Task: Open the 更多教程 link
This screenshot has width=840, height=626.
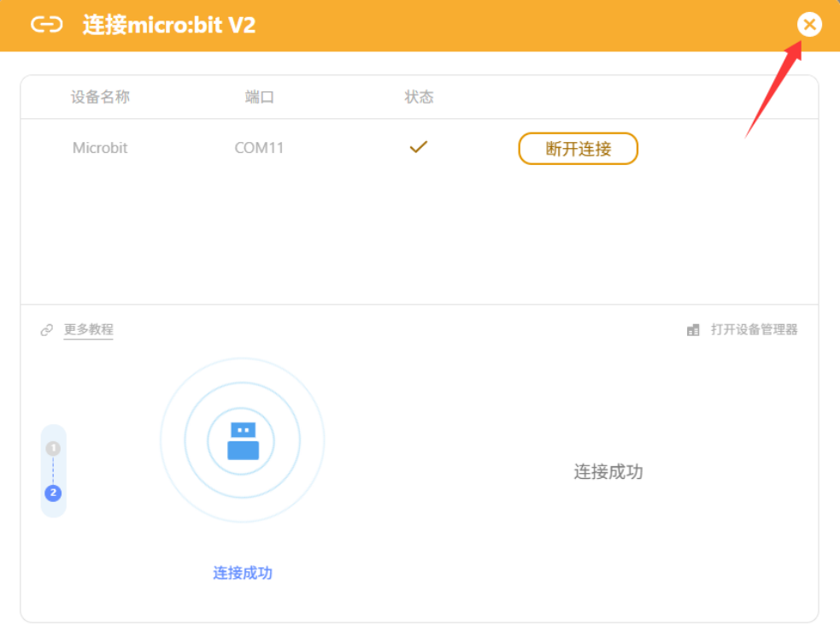Action: (x=88, y=329)
